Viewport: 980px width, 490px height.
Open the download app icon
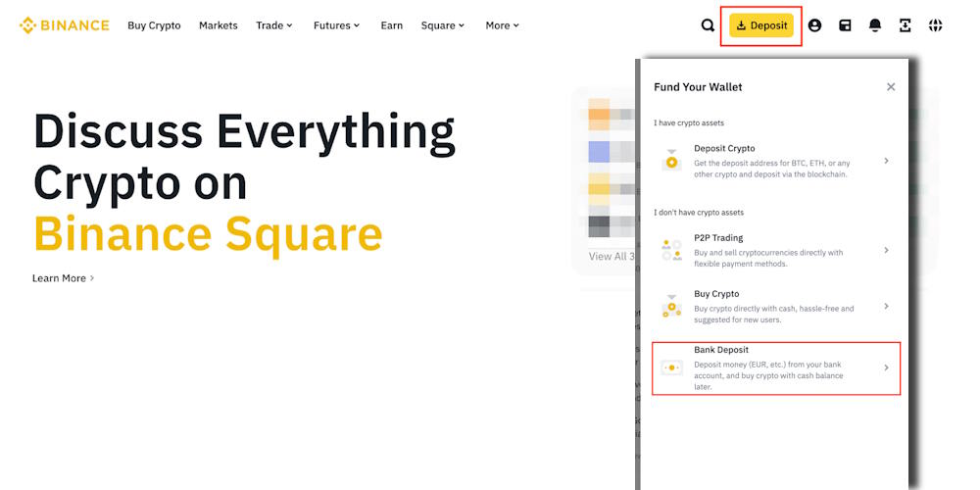pos(905,25)
